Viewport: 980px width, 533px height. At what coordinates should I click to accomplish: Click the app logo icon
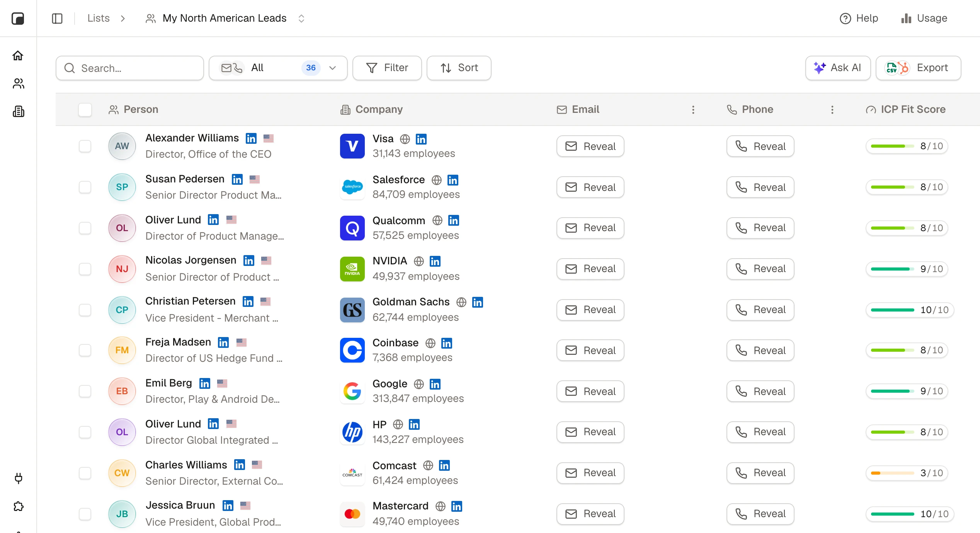[x=18, y=19]
